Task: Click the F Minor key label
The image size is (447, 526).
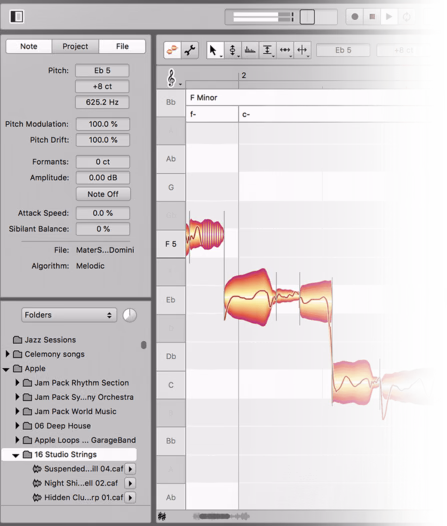Action: coord(204,98)
